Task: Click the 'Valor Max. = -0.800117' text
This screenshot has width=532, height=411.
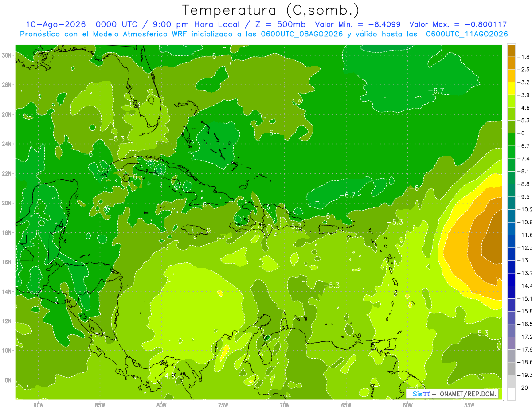Action: coord(458,25)
